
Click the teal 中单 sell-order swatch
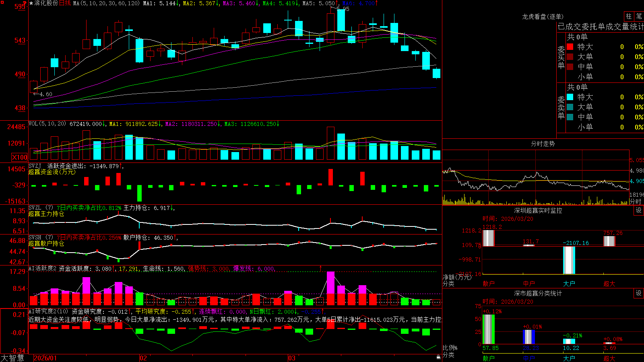[x=570, y=117]
